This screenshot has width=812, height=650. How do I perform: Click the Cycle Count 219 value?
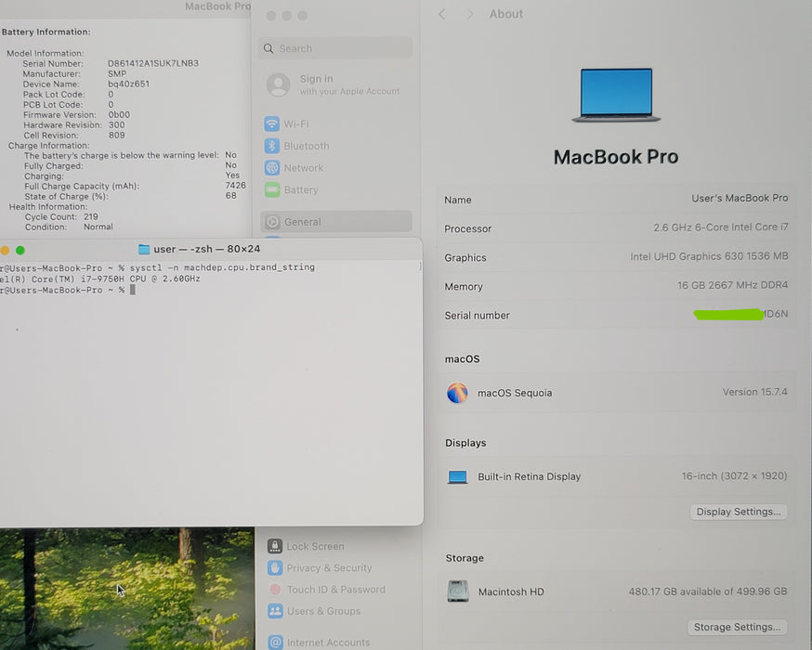(91, 217)
